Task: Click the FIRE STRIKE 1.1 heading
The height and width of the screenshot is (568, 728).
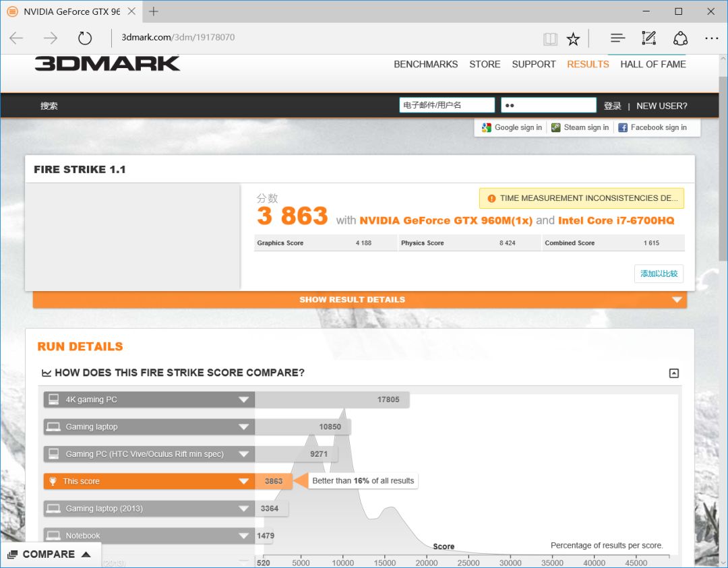Action: [x=80, y=169]
